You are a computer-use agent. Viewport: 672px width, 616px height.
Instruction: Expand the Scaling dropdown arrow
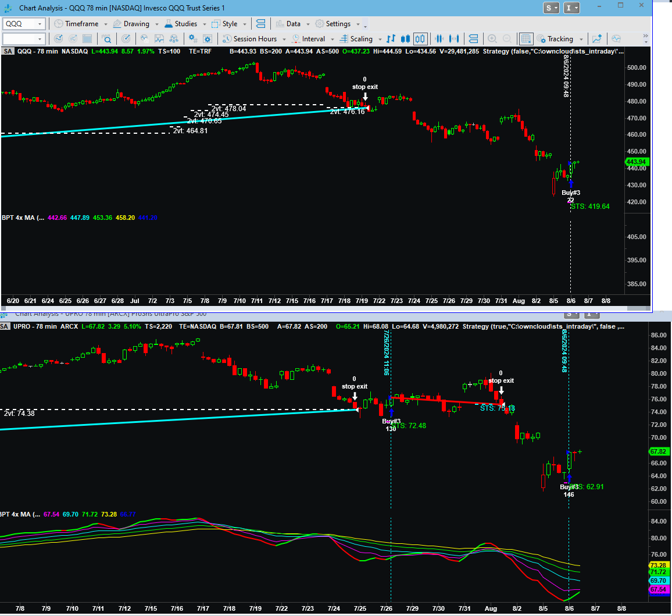pos(380,40)
